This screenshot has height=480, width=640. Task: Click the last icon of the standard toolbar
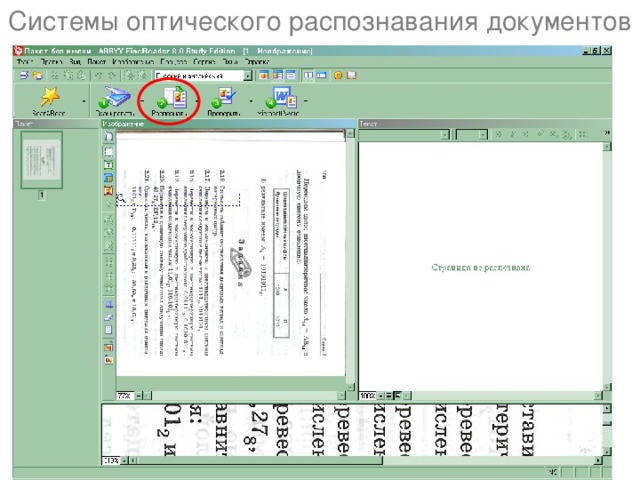point(351,76)
